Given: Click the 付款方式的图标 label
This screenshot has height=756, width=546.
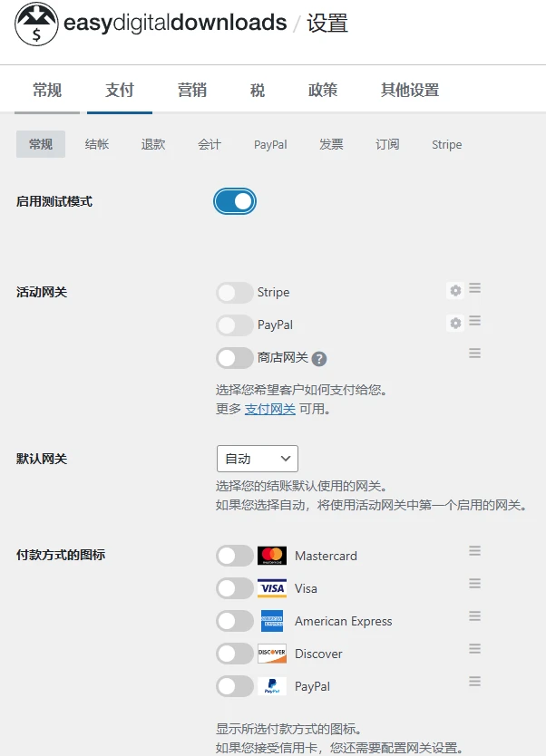Looking at the screenshot, I should [60, 555].
